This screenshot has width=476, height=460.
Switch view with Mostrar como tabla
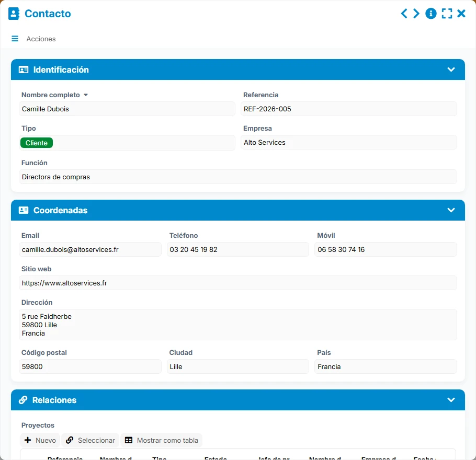point(162,440)
